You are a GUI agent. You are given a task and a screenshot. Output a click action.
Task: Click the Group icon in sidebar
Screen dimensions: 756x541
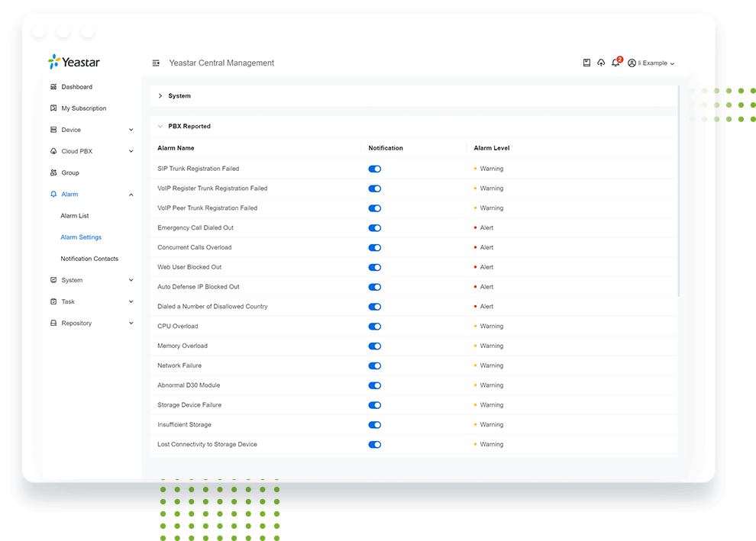tap(53, 173)
